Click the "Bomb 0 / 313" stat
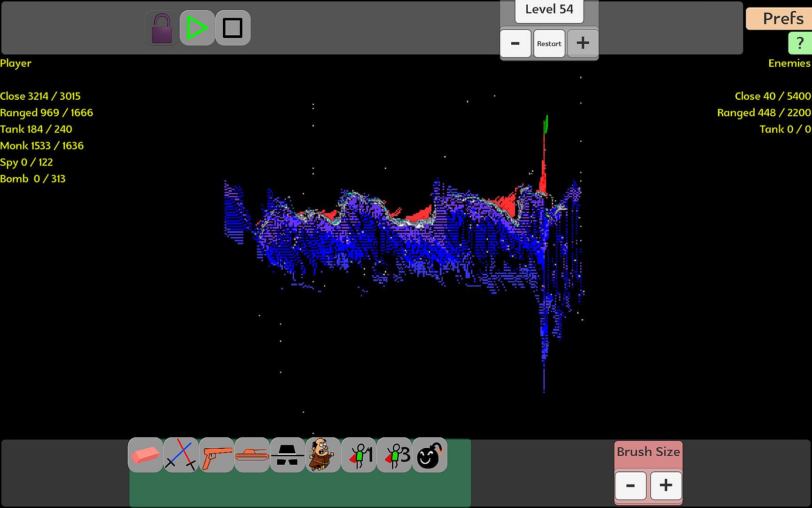 pos(33,179)
